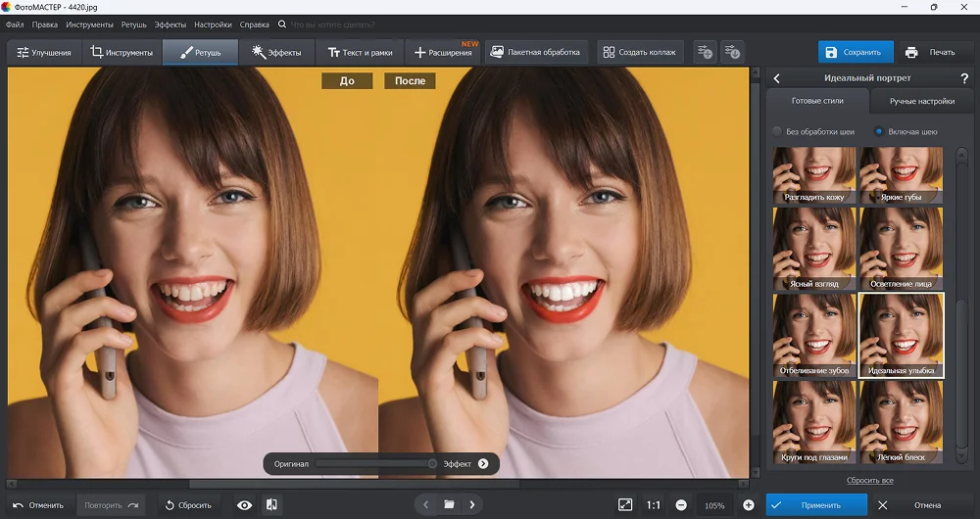
Task: Click the Создать коллаж button
Action: pos(640,53)
